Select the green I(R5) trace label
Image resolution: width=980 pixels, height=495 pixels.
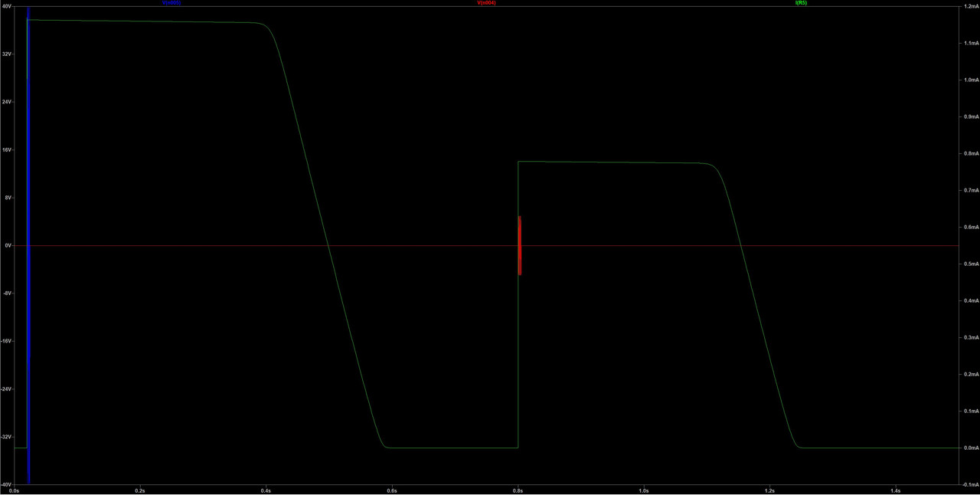point(802,3)
